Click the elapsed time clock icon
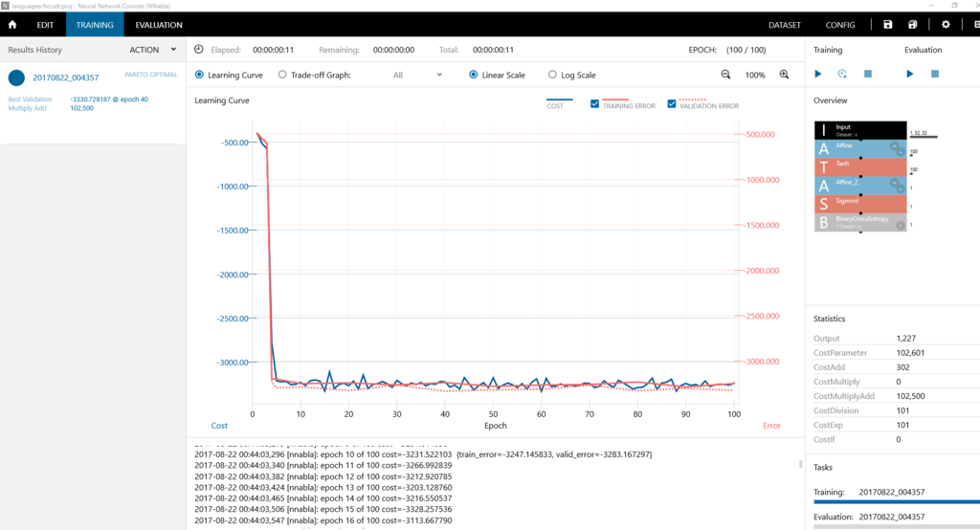The width and height of the screenshot is (980, 530). point(199,50)
